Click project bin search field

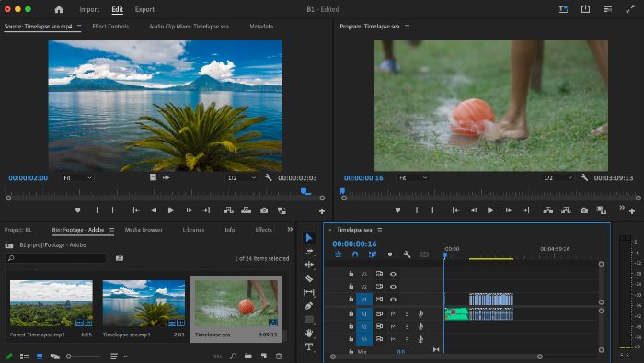tap(56, 258)
